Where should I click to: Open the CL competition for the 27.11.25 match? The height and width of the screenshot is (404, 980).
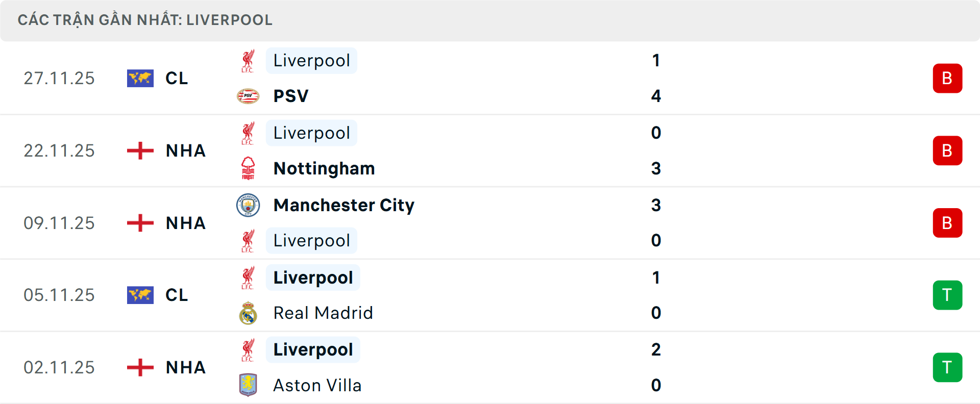pos(176,78)
